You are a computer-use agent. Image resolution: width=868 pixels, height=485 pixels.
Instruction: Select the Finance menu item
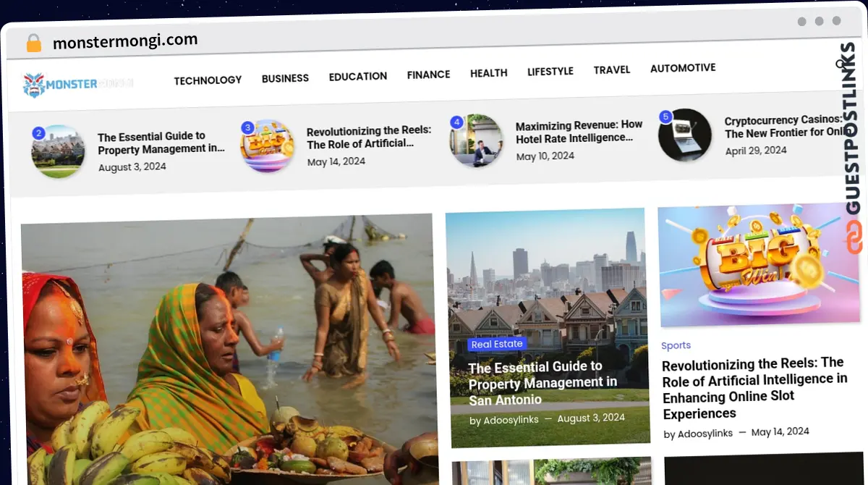pos(428,74)
